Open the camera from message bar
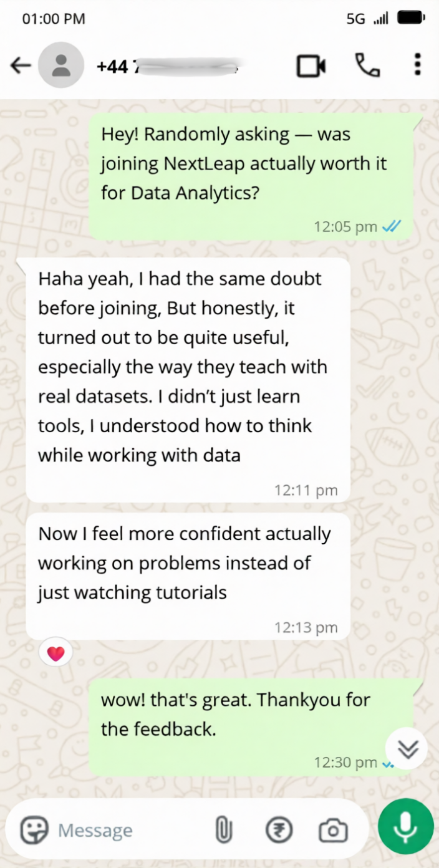This screenshot has height=868, width=439. click(333, 831)
